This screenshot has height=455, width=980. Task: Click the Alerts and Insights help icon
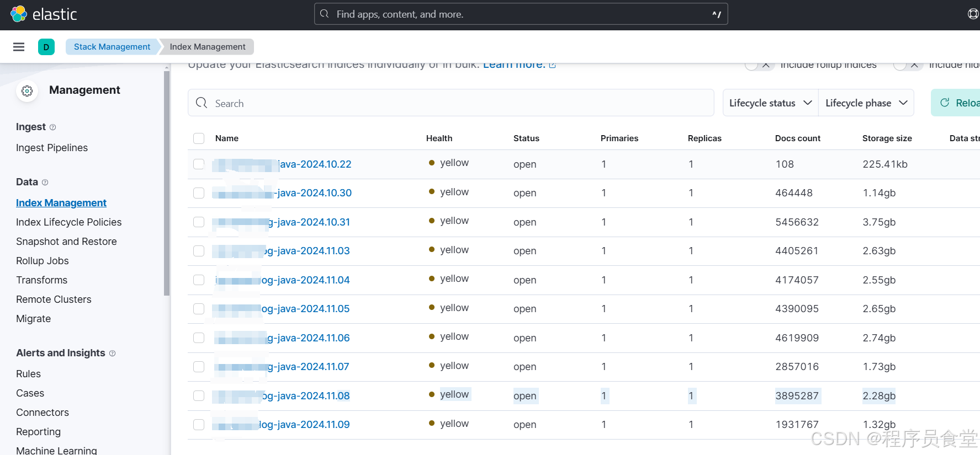(113, 354)
